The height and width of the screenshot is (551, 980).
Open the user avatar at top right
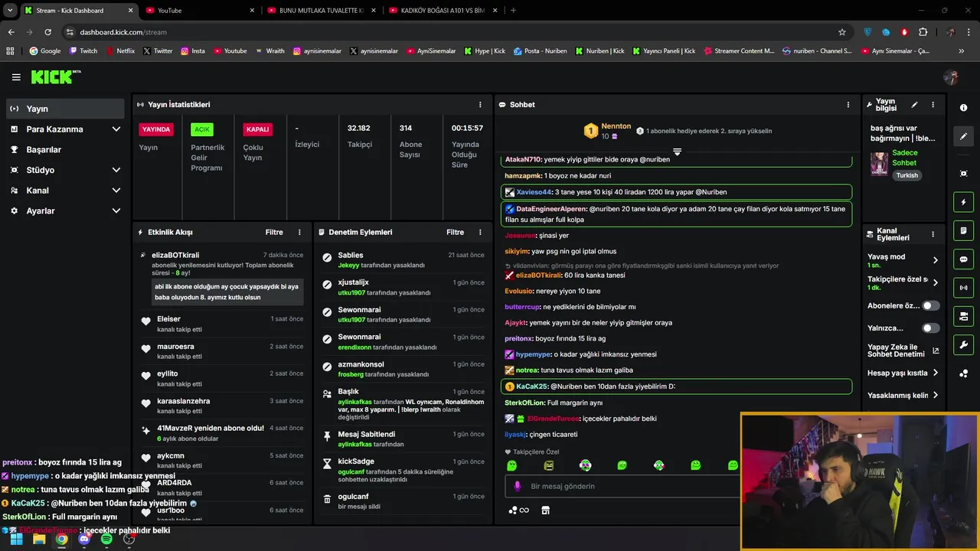coord(951,77)
